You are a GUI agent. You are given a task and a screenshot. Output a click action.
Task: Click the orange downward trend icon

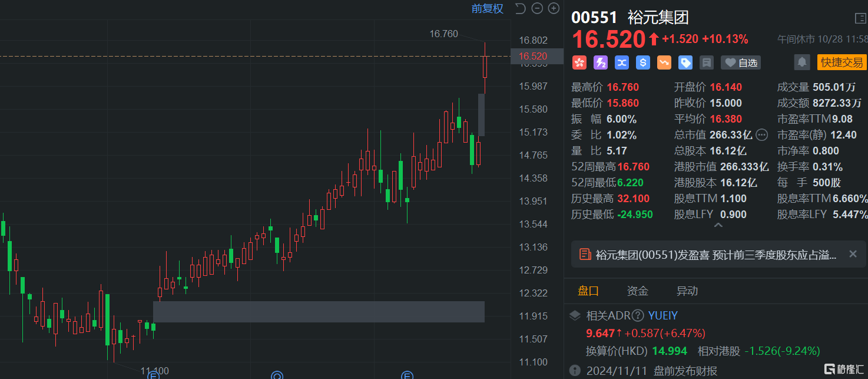pyautogui.click(x=664, y=62)
